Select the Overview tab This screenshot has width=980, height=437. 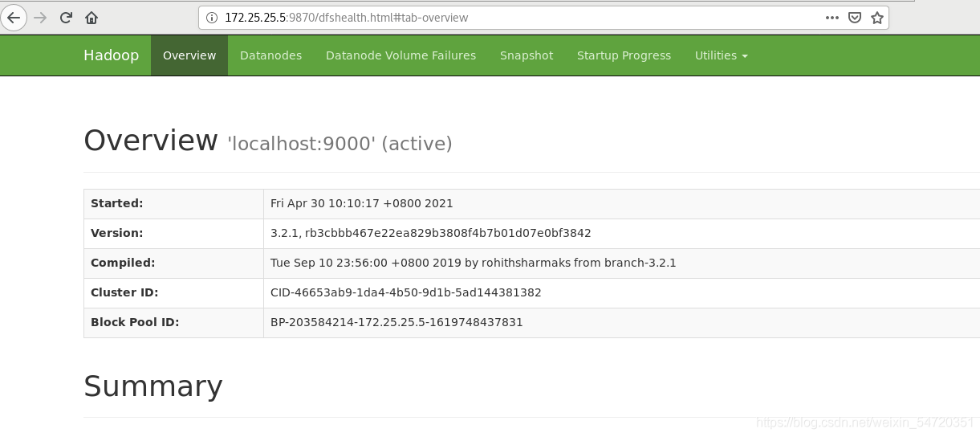(x=189, y=55)
